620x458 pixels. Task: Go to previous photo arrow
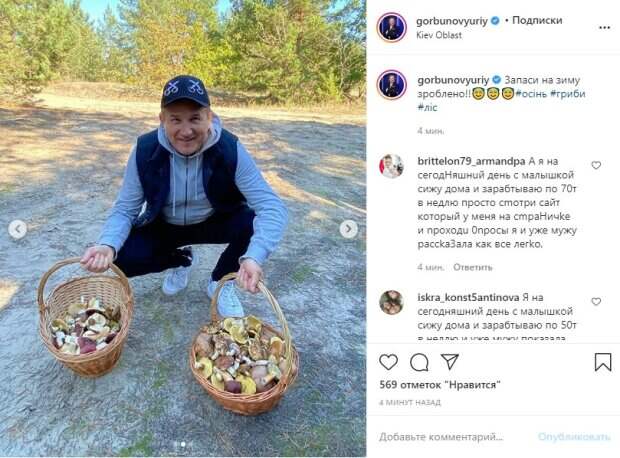[x=17, y=229]
